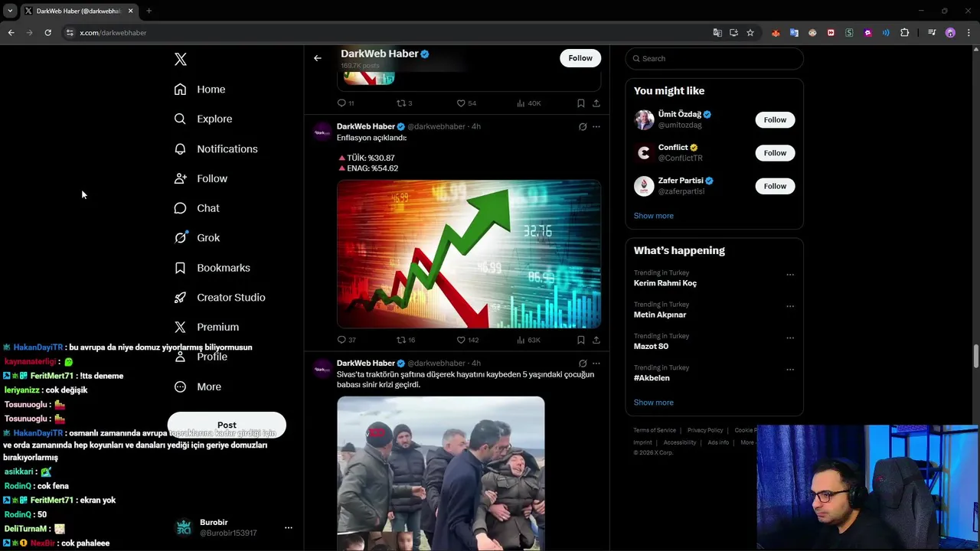The image size is (980, 551).
Task: Expand the More sidebar menu
Action: point(197,386)
